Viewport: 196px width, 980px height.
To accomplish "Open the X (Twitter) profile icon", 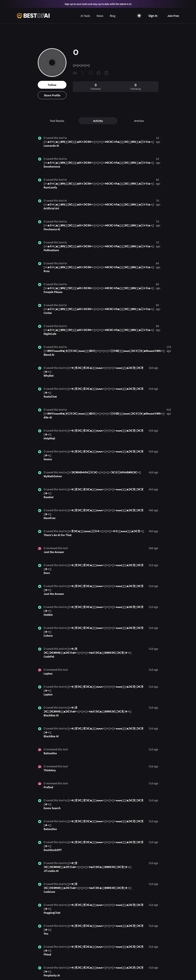I will tap(83, 73).
